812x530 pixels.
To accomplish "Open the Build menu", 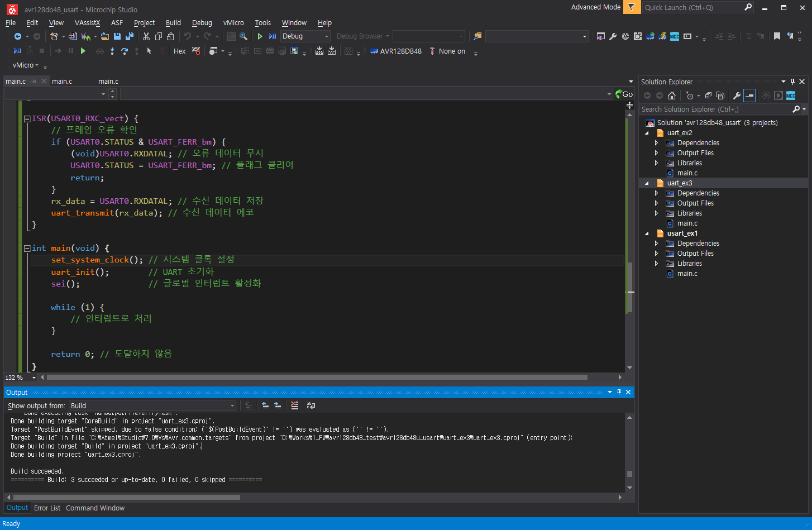I will (173, 23).
